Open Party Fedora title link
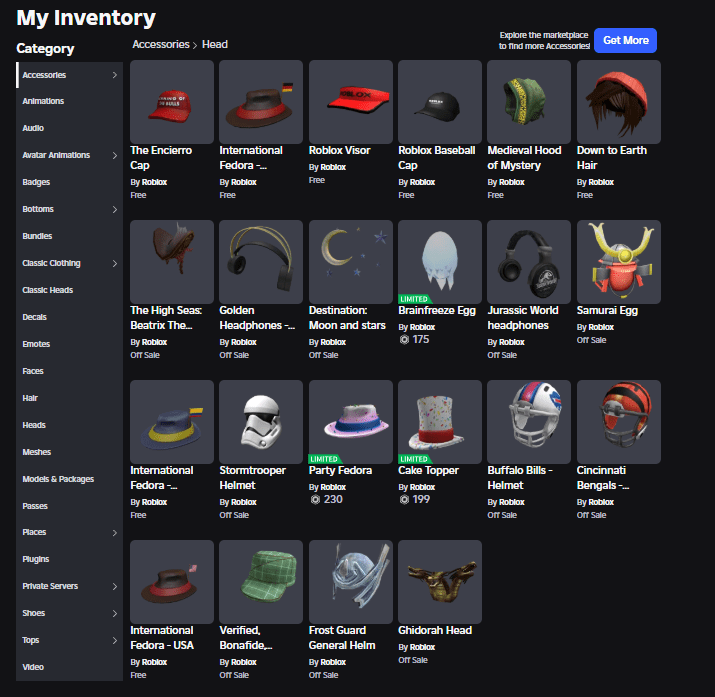Screen dimensions: 715x697 [x=340, y=470]
